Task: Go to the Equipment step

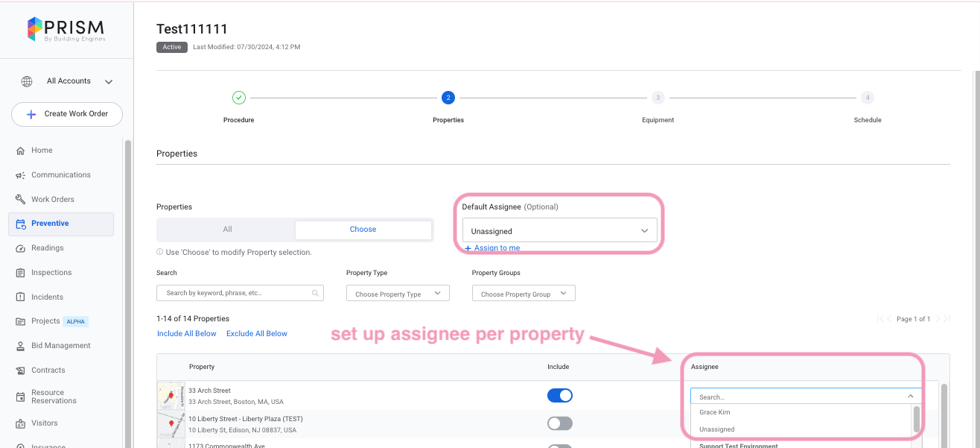Action: (658, 98)
